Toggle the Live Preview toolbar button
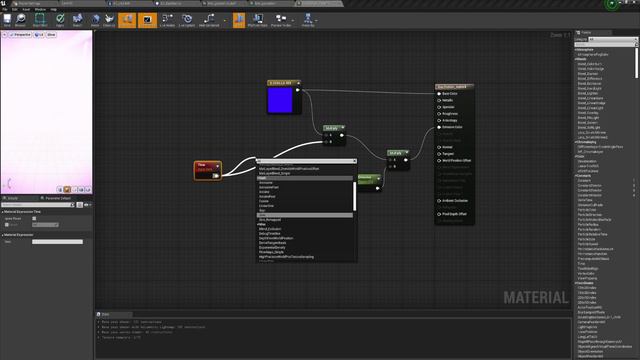640x360 pixels. pyautogui.click(x=147, y=20)
